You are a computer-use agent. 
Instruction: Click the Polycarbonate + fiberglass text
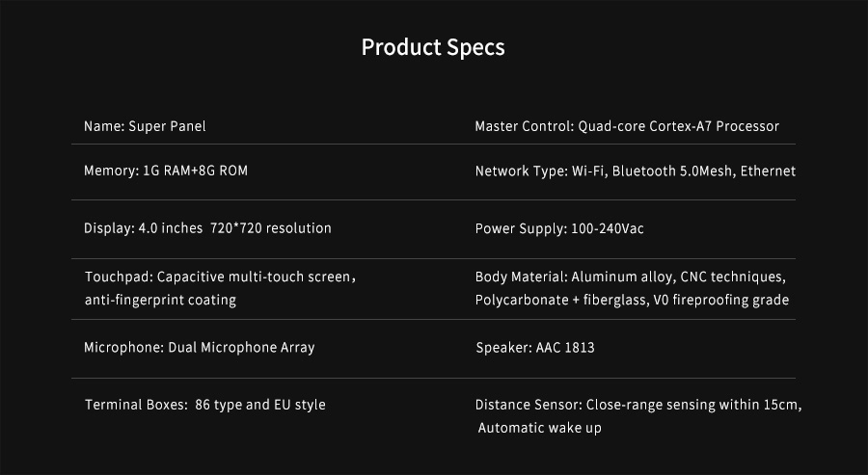(560, 300)
